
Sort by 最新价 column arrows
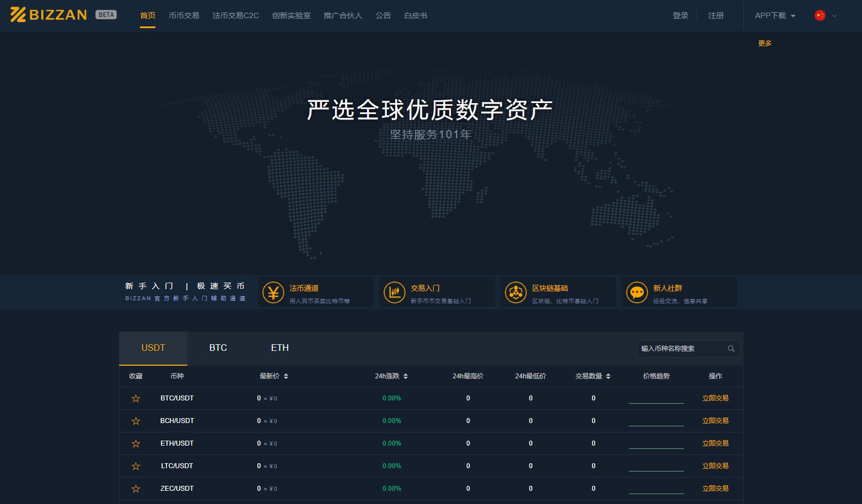point(286,376)
